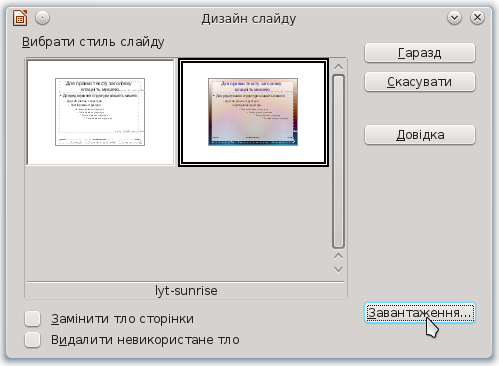The height and width of the screenshot is (366, 499).
Task: Click the Вибрати стиль слайду label
Action: point(93,42)
